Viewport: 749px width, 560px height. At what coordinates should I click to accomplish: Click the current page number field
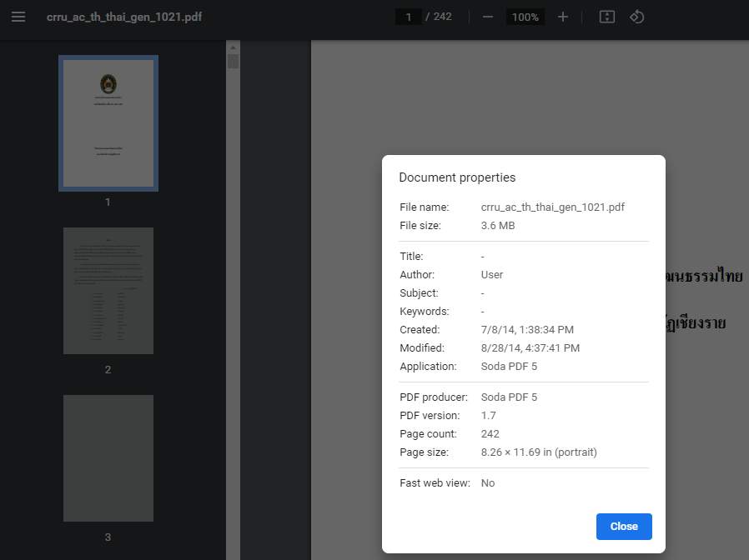(409, 17)
